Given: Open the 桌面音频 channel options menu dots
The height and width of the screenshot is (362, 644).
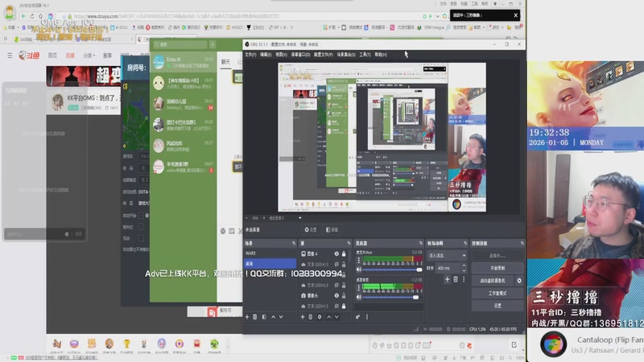Looking at the screenshot, I should click(359, 288).
